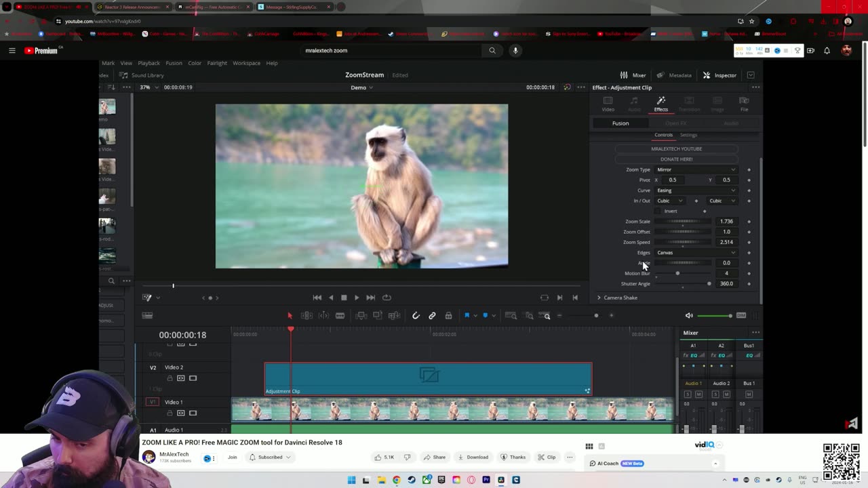
Task: Click the viewer bypass color grades icon
Action: pos(567,87)
